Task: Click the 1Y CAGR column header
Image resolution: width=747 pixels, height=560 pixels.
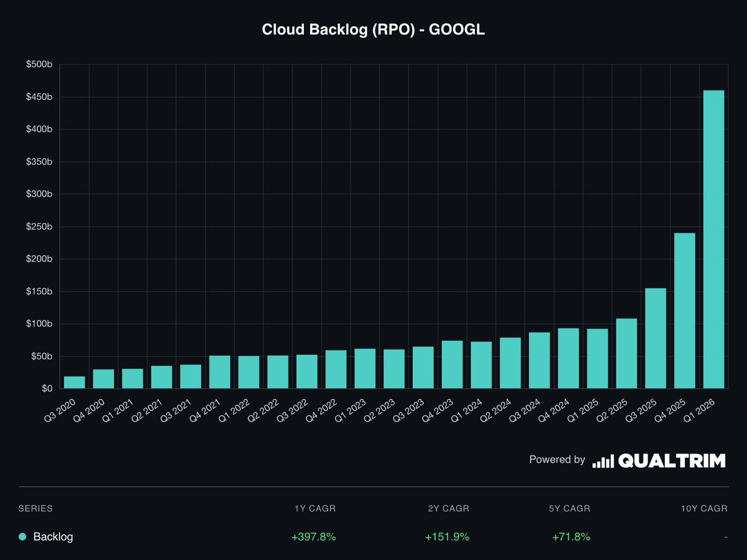Action: pos(315,508)
